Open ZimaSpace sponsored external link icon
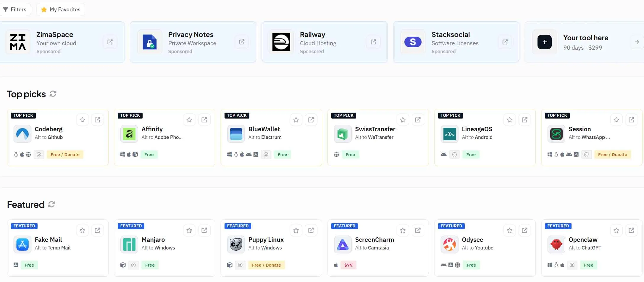 tap(110, 42)
